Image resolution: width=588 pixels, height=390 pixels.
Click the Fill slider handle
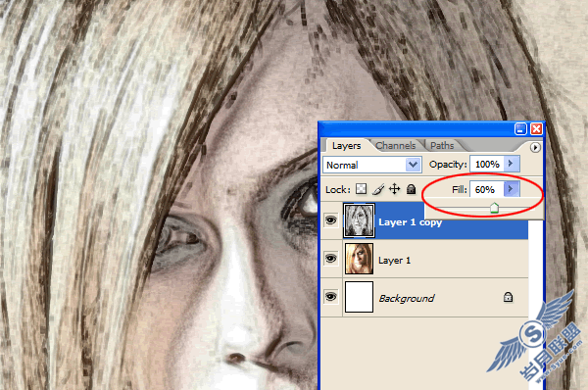[494, 208]
